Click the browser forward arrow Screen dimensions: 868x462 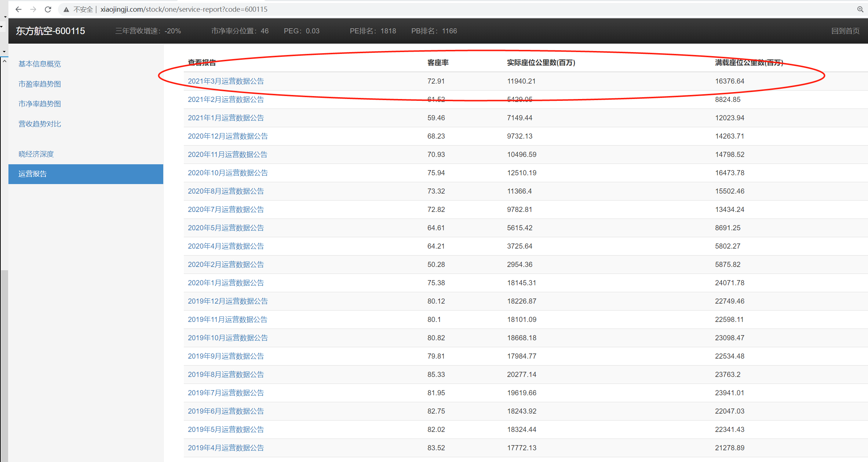pos(33,10)
